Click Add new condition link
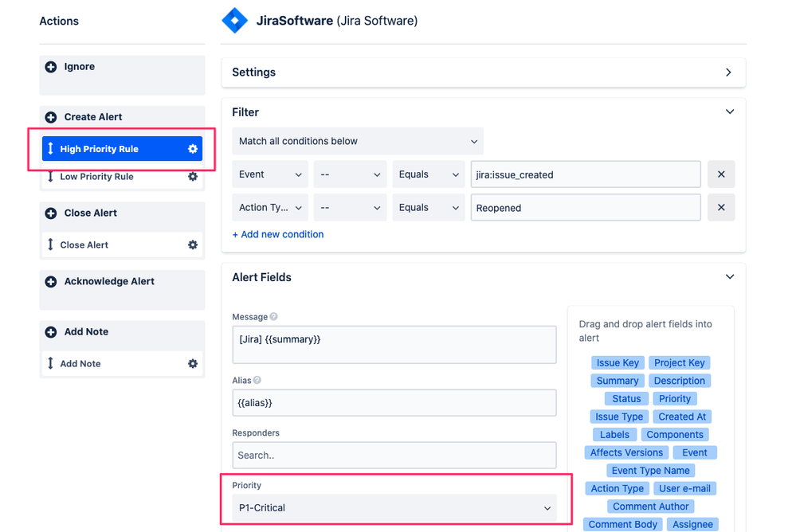Screen dimensions: 796x532 [278, 234]
